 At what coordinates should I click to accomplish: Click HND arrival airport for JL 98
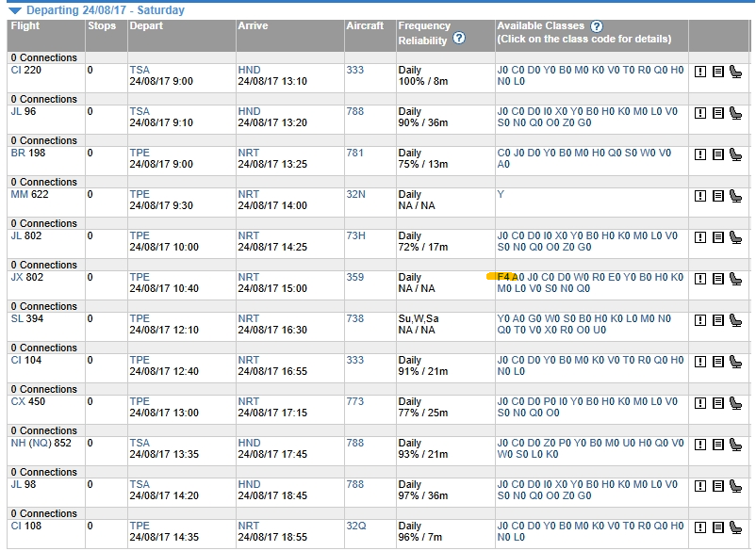(x=249, y=484)
